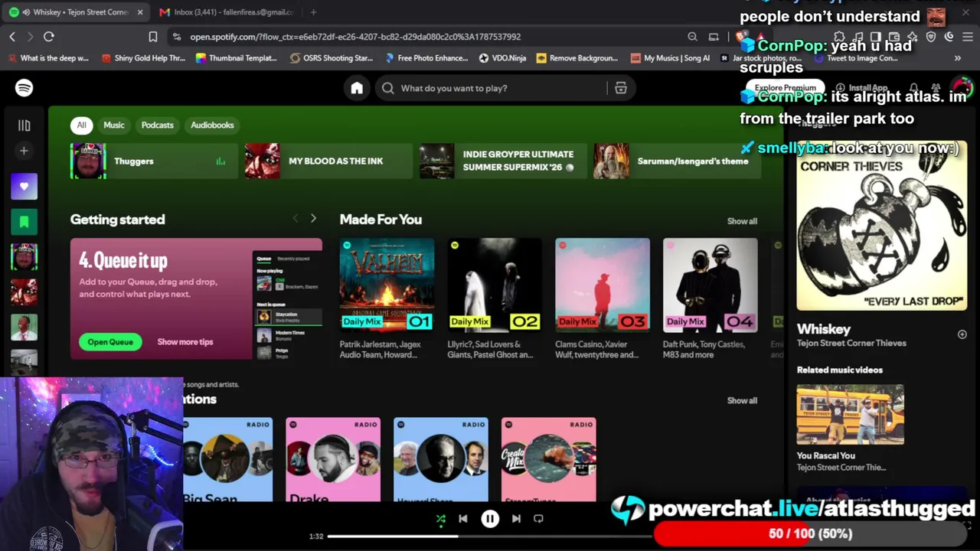Open Daily Mix 04

(710, 298)
